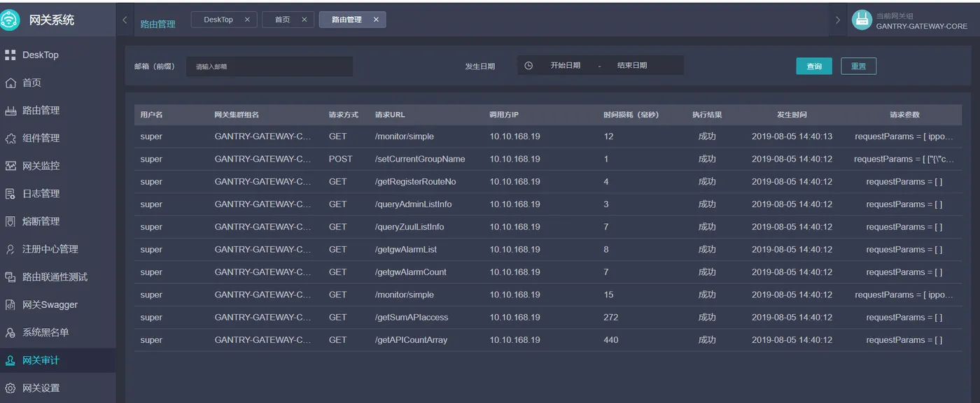Click the /getRegisterRouteNo URL cell
This screenshot has height=403, width=980.
(416, 182)
